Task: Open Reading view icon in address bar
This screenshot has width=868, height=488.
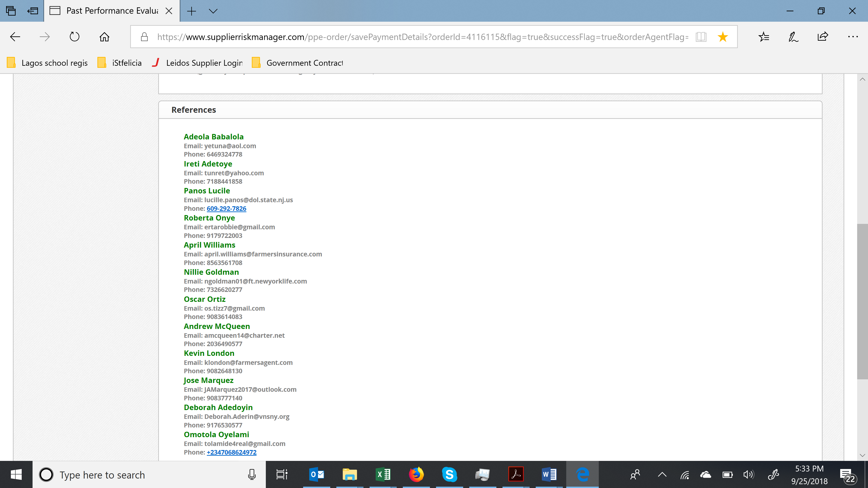Action: click(701, 37)
